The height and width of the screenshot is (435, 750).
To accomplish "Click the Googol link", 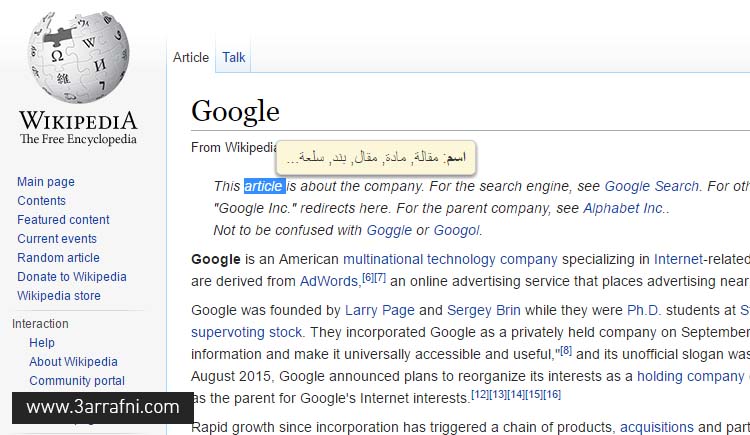I will tap(456, 230).
